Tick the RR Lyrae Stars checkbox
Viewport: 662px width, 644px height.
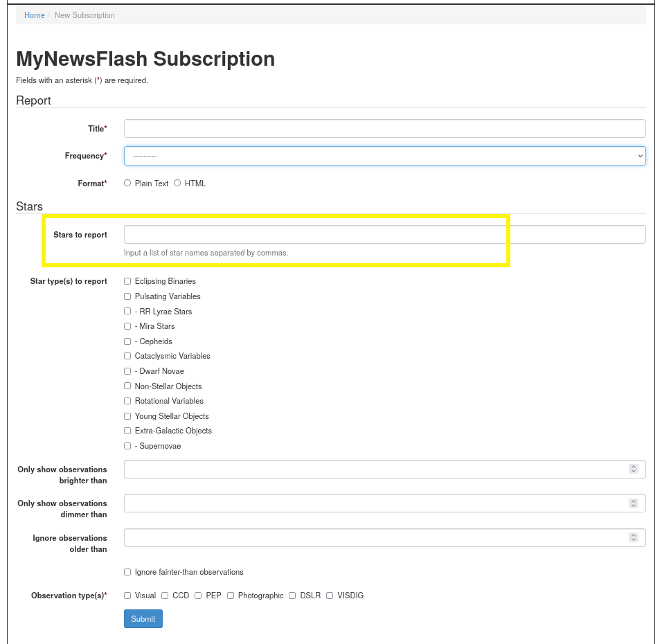[127, 312]
